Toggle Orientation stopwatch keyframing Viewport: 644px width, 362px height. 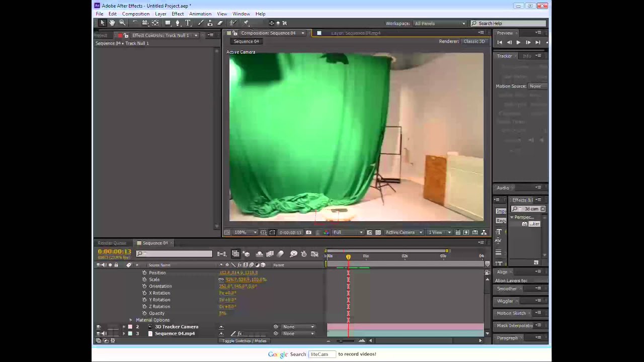coord(144,286)
